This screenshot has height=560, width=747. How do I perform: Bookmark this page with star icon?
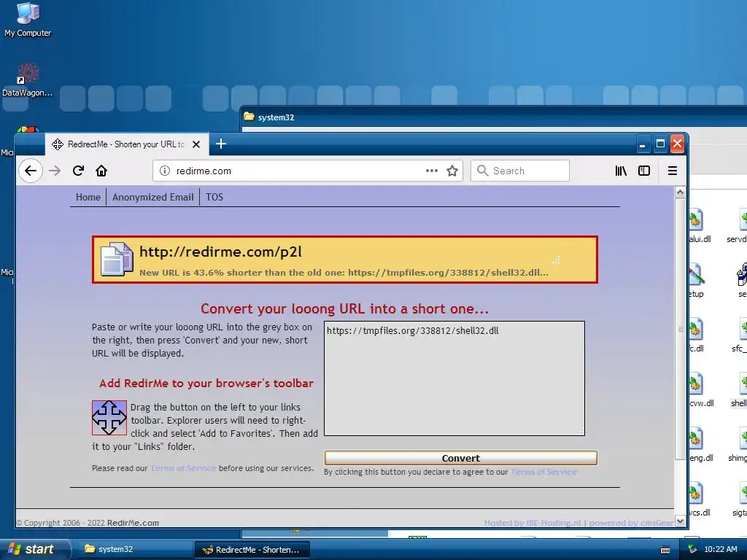click(452, 171)
